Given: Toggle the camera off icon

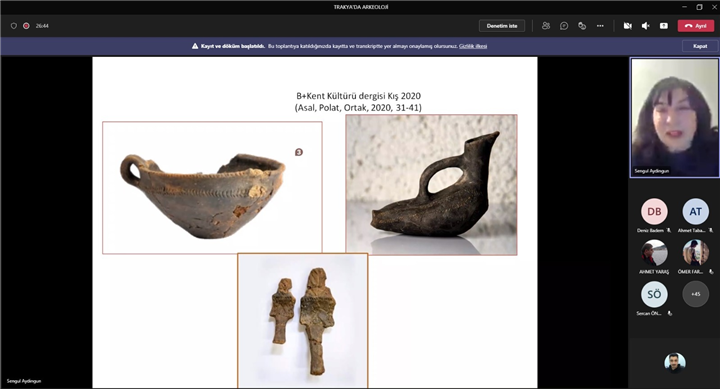Looking at the screenshot, I should point(627,26).
